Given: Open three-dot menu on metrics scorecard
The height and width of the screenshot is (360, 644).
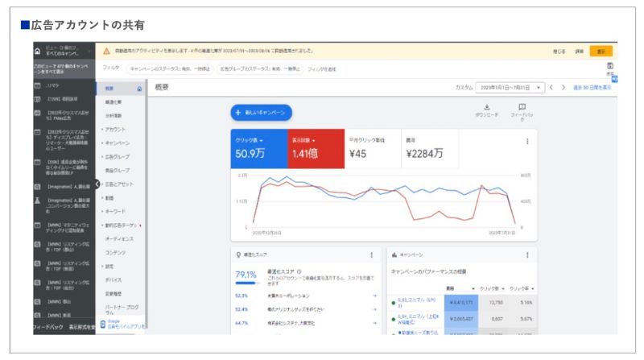Looking at the screenshot, I should [x=528, y=142].
